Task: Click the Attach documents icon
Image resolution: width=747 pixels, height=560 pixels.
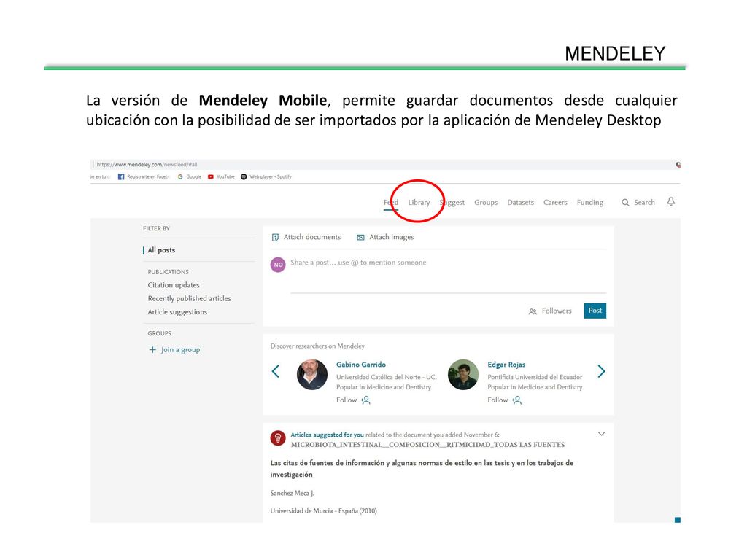Action: coord(275,237)
